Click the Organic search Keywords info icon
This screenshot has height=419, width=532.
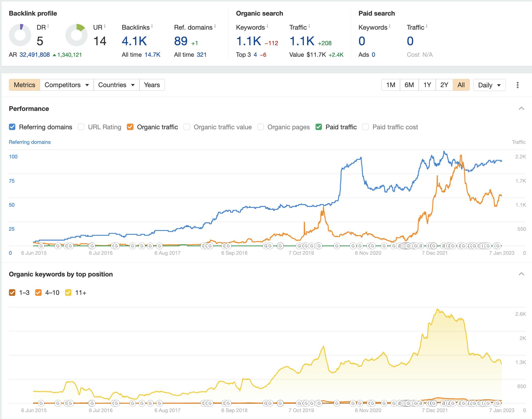tap(267, 26)
